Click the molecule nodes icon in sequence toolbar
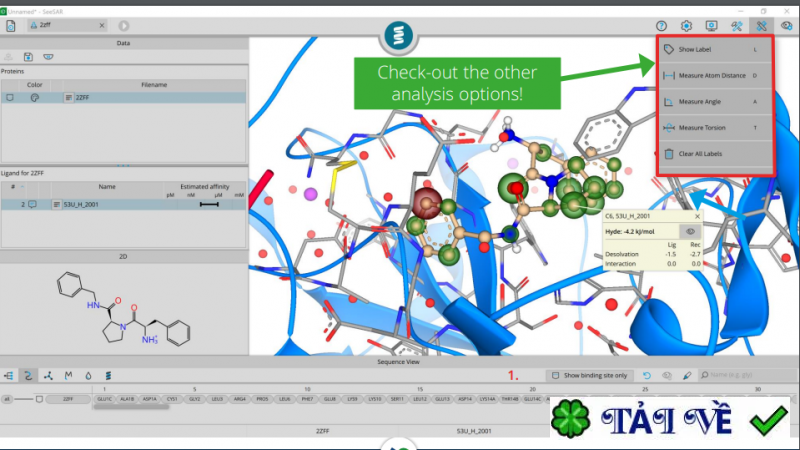 48,376
